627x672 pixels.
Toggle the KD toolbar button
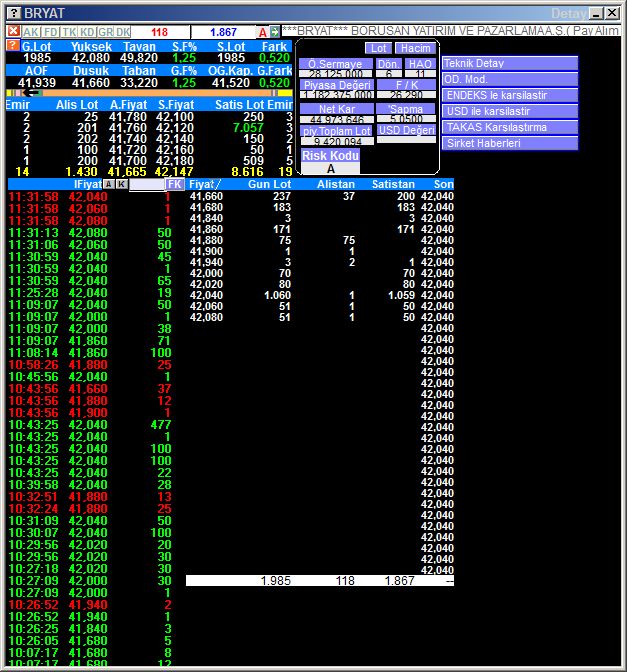[x=87, y=32]
